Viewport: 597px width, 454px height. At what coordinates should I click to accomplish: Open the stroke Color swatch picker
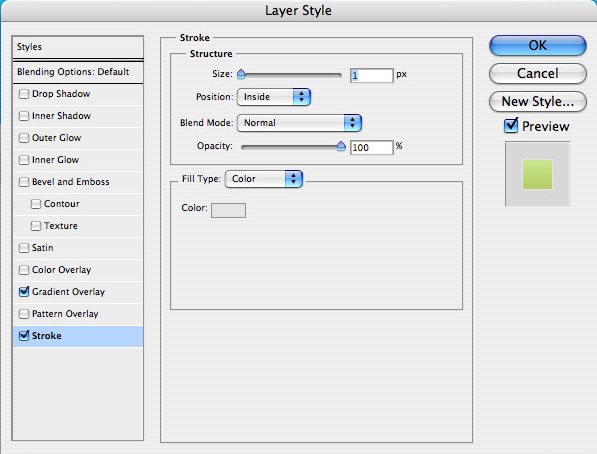[228, 210]
